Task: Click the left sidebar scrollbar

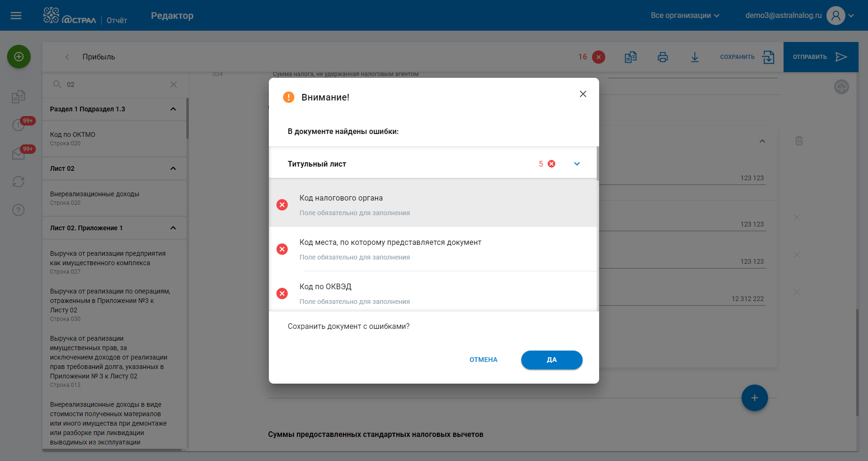Action: point(187,118)
